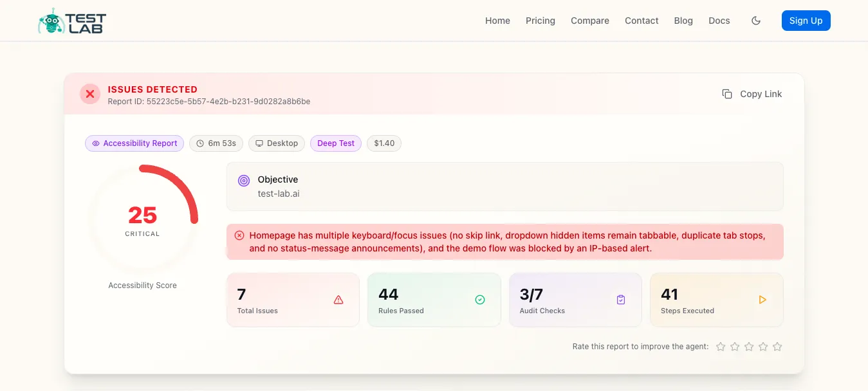The height and width of the screenshot is (391, 868).
Task: Click the copy icon beside Copy Link
Action: coord(727,94)
